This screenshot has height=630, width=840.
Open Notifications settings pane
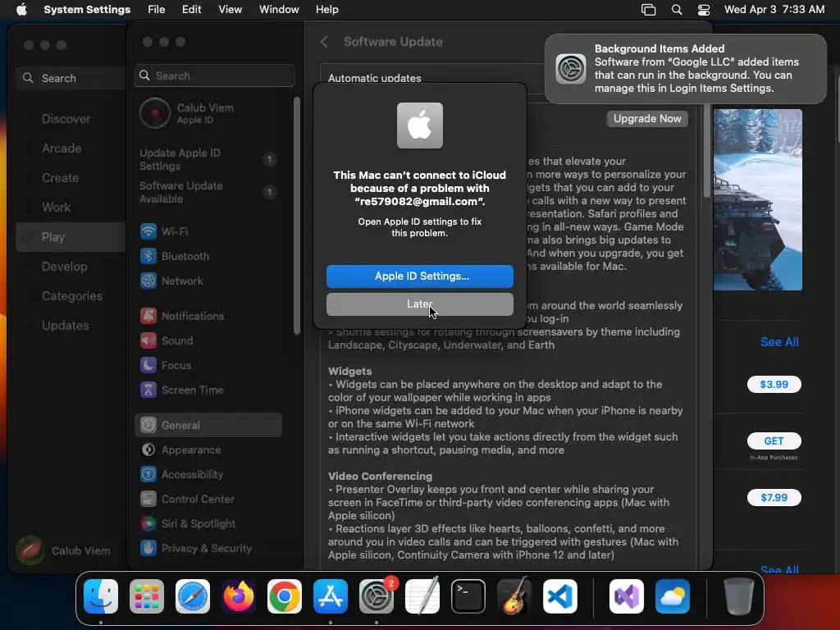pos(208,316)
